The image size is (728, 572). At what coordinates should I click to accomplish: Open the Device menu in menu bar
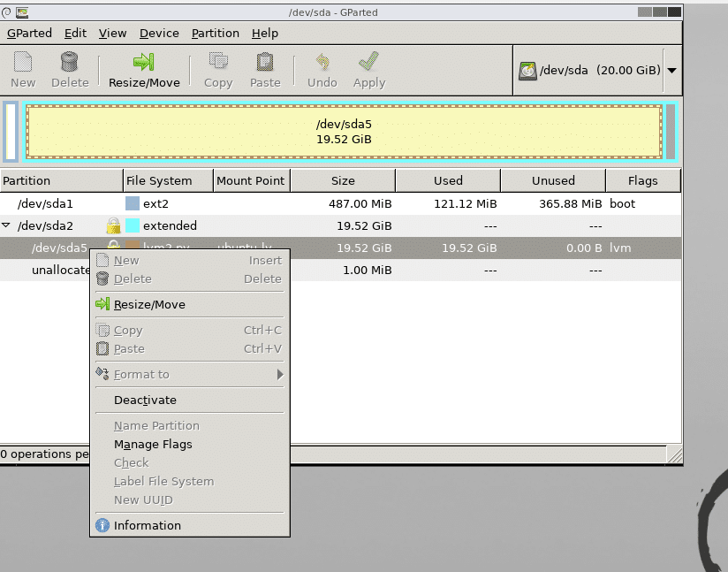[159, 33]
